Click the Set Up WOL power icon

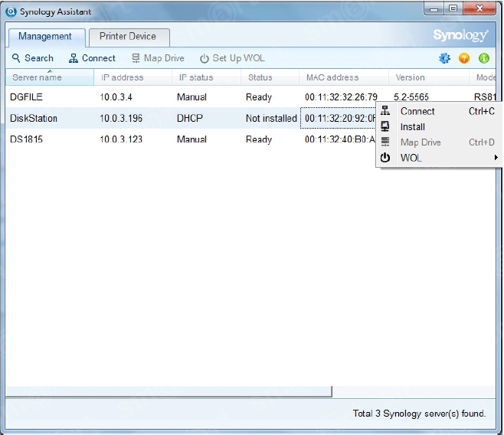205,58
